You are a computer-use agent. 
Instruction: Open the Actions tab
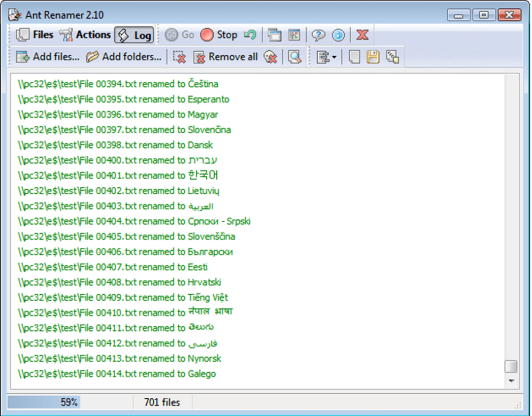pos(85,35)
